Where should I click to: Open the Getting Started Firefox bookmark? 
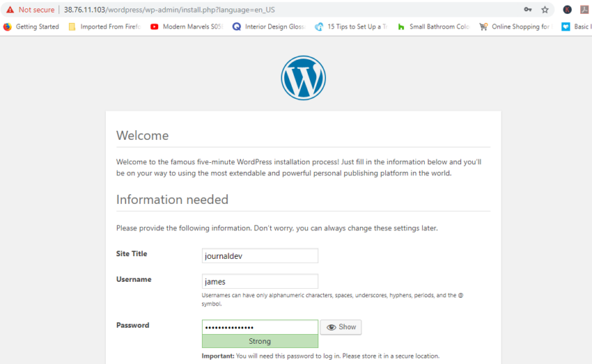pyautogui.click(x=31, y=26)
